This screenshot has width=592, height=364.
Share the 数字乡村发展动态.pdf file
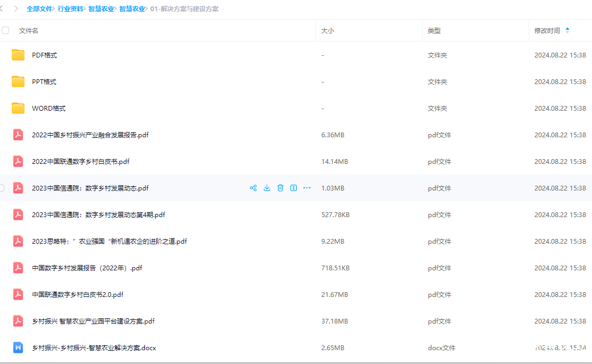253,188
